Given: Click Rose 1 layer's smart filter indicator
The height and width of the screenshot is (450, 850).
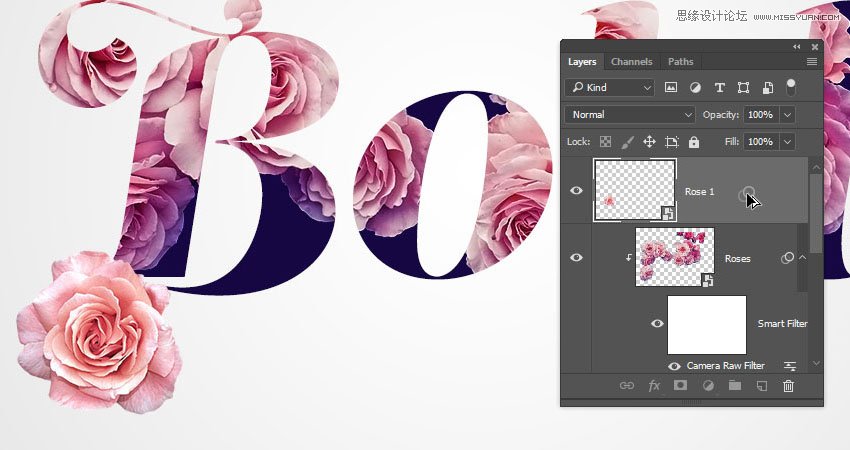Looking at the screenshot, I should pyautogui.click(x=747, y=193).
